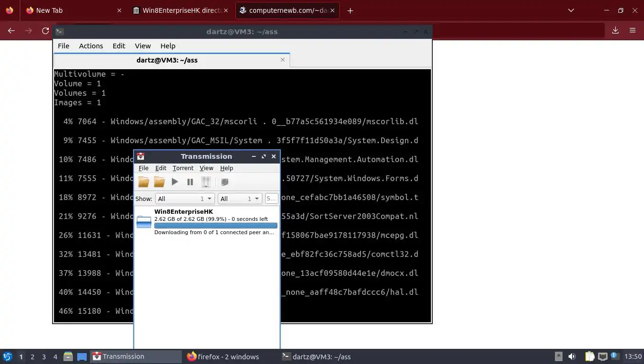Open terminal View menu
644x364 pixels.
[143, 46]
